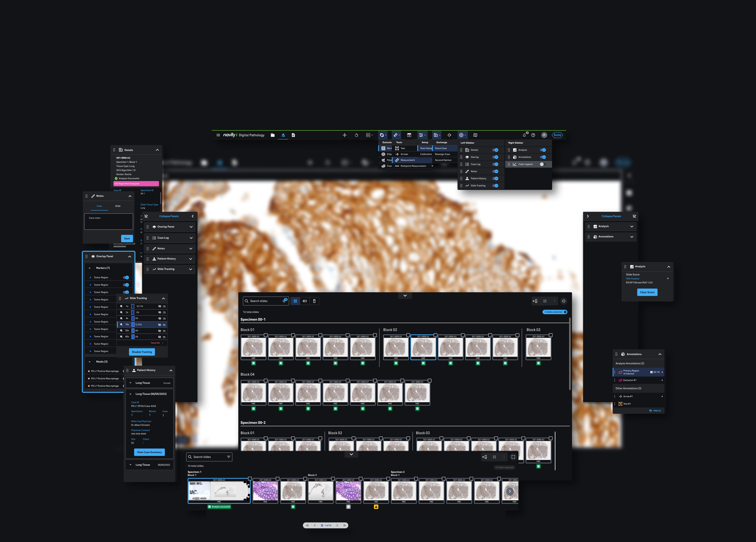The image size is (756, 542).
Task: Click the Clear Score button
Action: click(x=647, y=292)
